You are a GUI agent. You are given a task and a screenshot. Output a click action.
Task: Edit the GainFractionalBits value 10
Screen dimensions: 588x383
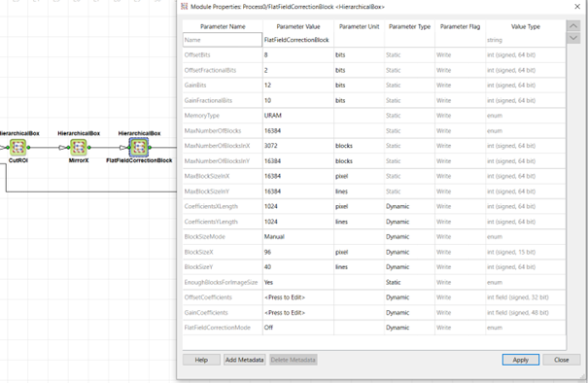coord(298,100)
